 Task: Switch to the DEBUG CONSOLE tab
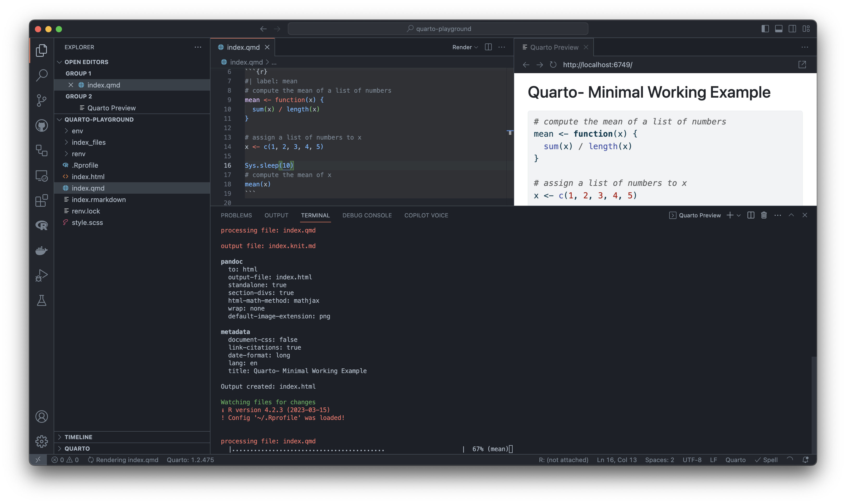coord(367,215)
